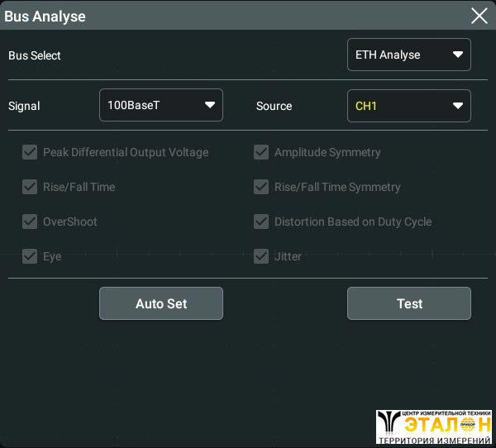Click the Bus Select label
Viewport: 496px width, 448px height.
35,55
